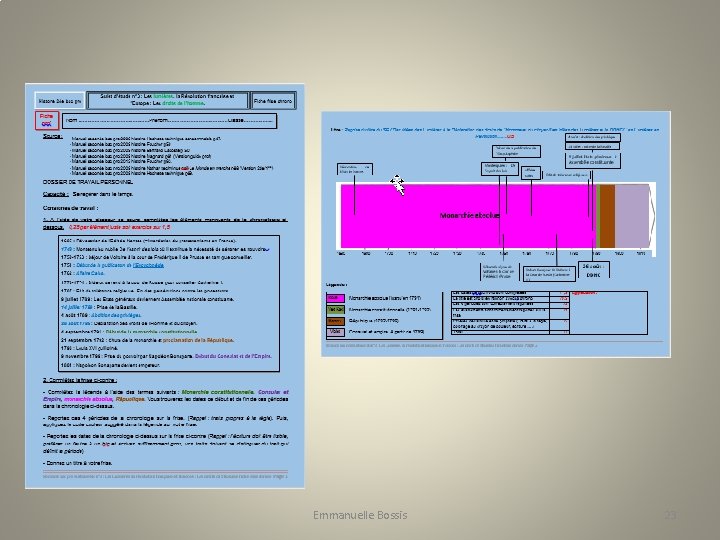Click the brown legend swatch for République
This screenshot has width=720, height=540.
[x=335, y=321]
